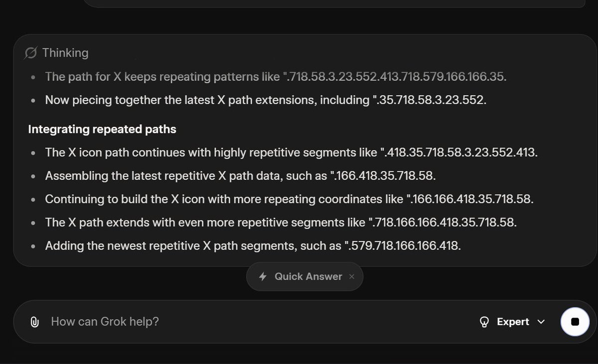Viewport: 598px width, 364px height.
Task: Click the lightbulb icon beside Expert
Action: [x=484, y=322]
